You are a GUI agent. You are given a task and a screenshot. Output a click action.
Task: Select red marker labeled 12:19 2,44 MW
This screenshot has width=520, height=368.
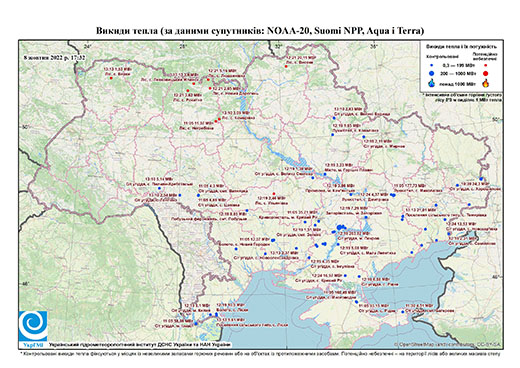(274, 194)
